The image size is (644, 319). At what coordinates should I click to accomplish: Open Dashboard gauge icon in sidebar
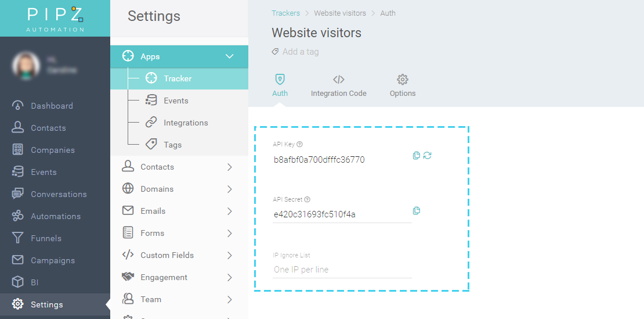point(17,106)
